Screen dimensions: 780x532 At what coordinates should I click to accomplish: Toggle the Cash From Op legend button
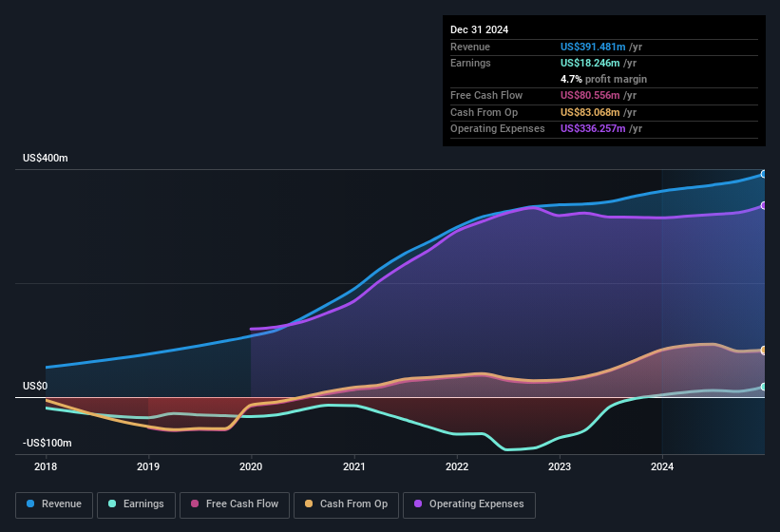(x=346, y=504)
